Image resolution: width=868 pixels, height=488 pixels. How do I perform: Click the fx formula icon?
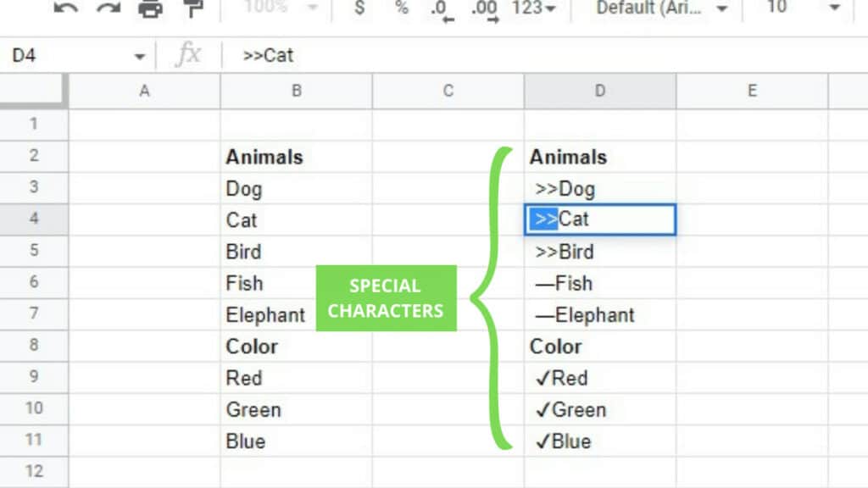[188, 55]
